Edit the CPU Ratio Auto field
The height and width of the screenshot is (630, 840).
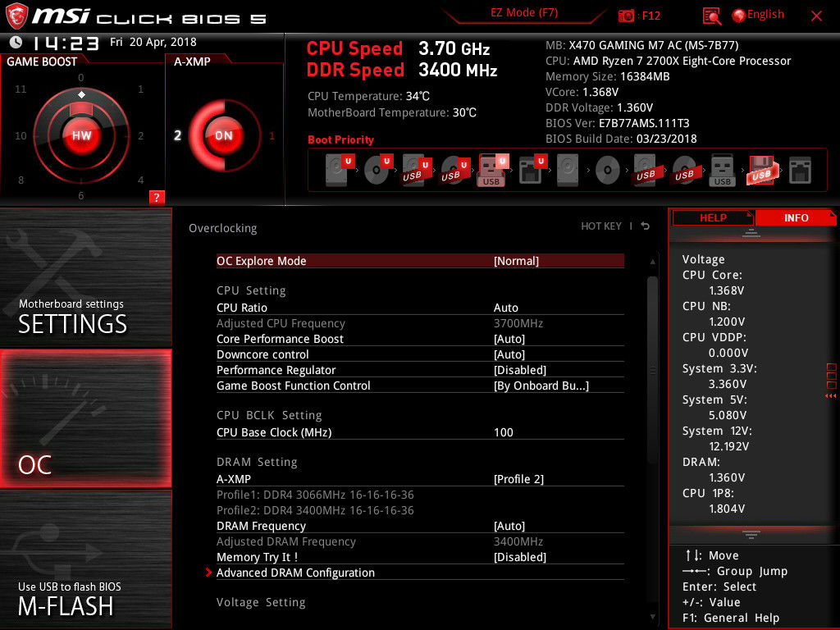[420, 308]
